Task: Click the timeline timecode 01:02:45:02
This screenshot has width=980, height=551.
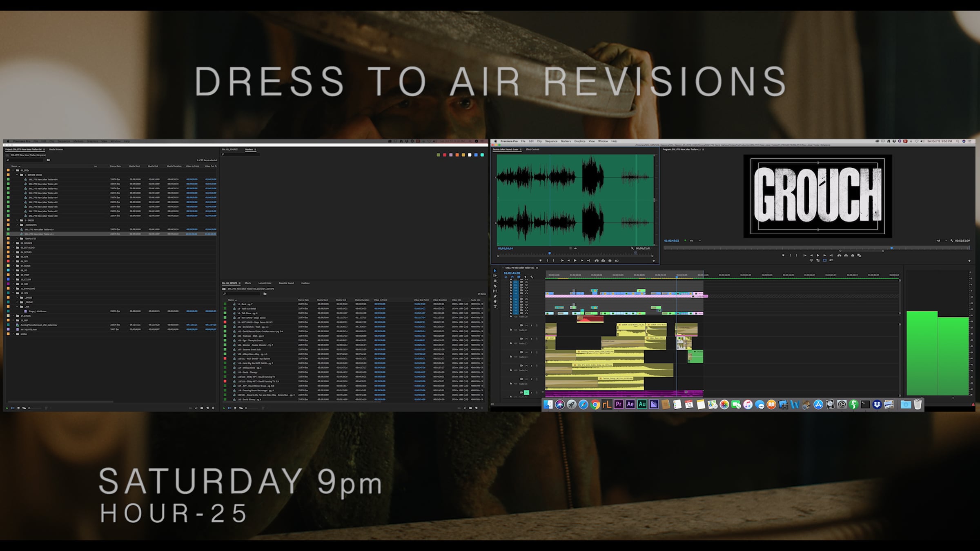Action: point(512,273)
